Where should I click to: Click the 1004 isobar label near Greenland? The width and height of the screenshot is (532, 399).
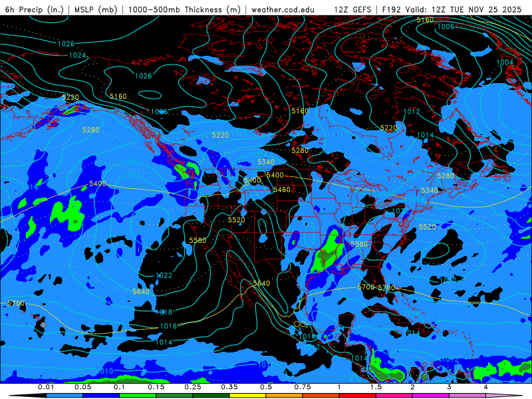(505, 62)
